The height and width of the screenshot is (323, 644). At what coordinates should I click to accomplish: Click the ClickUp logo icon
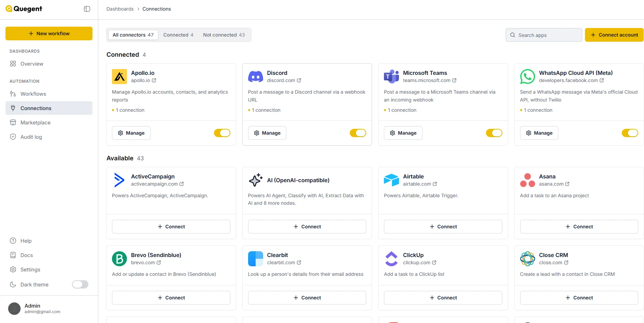coord(391,259)
